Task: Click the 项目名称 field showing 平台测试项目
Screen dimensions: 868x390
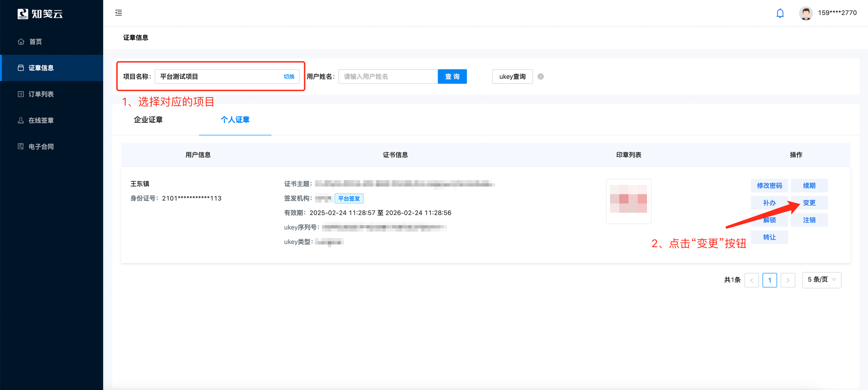Action: pyautogui.click(x=227, y=76)
